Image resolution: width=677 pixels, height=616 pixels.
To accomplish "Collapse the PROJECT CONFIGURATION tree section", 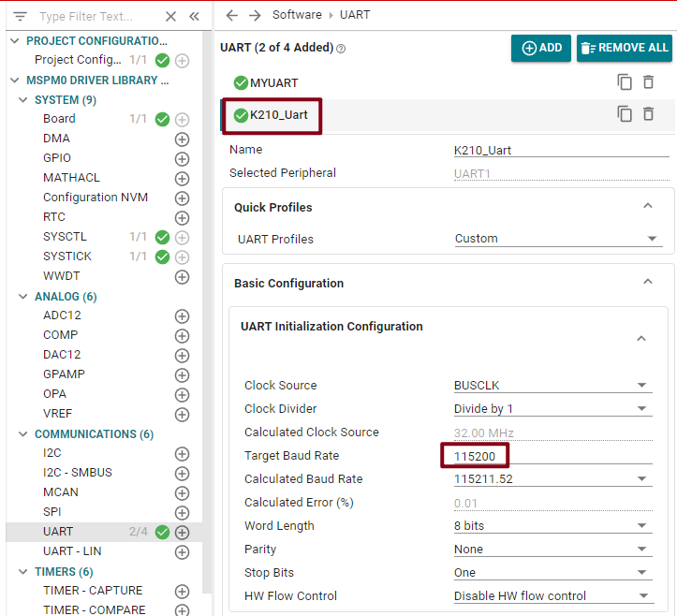I will (15, 41).
